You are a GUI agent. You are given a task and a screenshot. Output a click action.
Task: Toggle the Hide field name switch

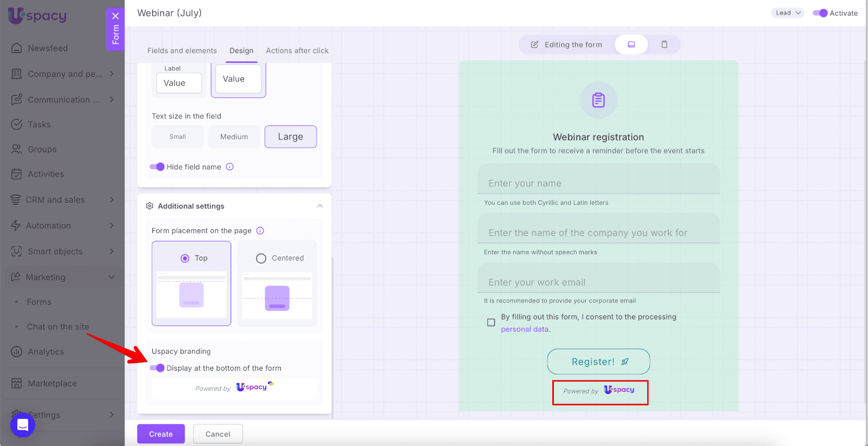[x=157, y=167]
